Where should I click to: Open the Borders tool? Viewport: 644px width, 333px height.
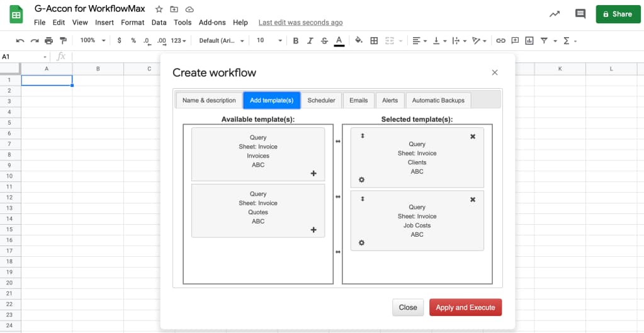point(374,41)
